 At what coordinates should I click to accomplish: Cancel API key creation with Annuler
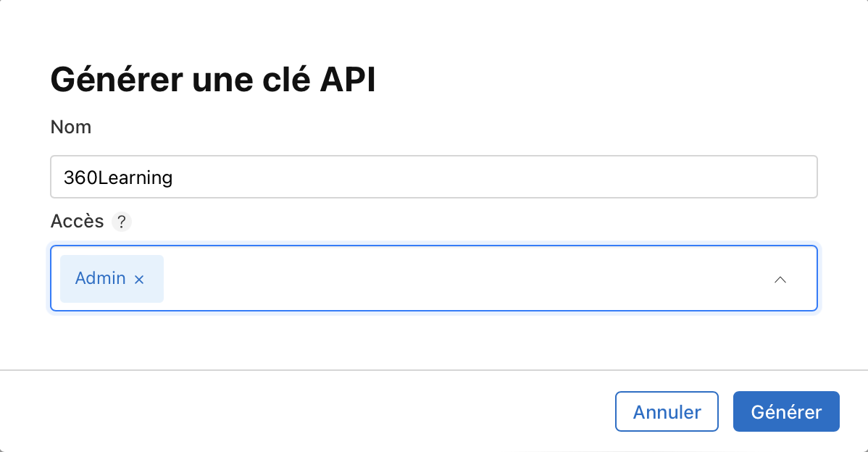tap(667, 411)
